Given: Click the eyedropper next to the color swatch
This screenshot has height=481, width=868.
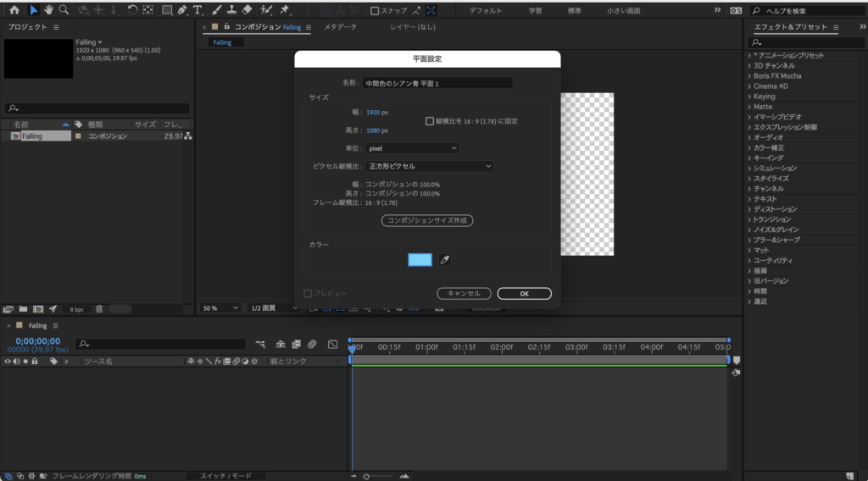Looking at the screenshot, I should coord(444,260).
